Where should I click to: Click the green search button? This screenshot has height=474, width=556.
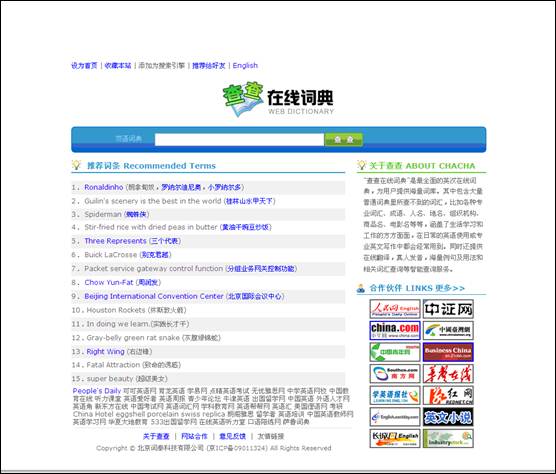[x=344, y=139]
